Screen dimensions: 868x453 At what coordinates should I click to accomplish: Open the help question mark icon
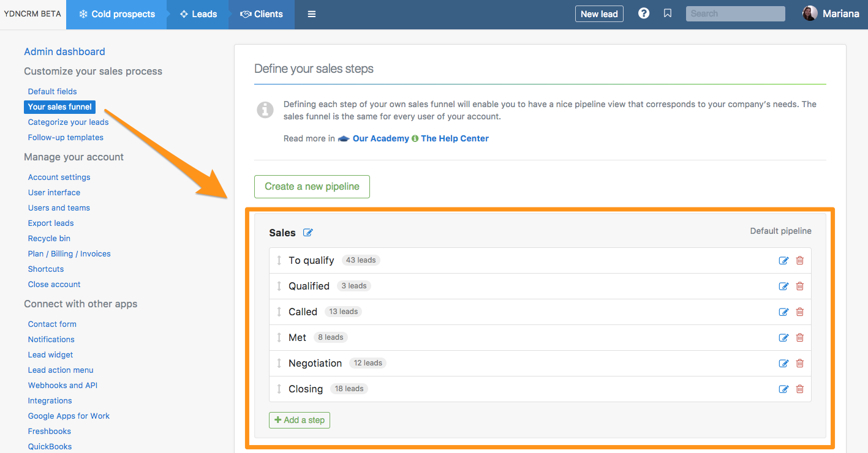pyautogui.click(x=643, y=13)
